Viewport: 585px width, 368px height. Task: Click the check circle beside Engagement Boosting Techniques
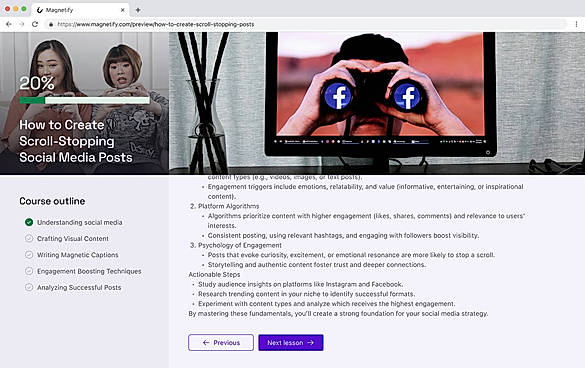29,271
